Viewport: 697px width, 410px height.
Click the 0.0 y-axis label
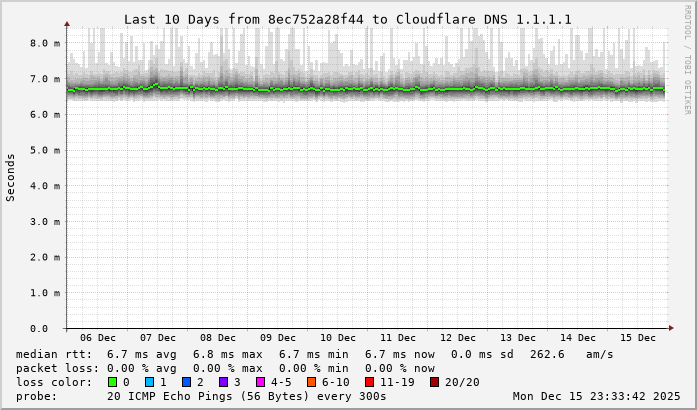pos(41,328)
